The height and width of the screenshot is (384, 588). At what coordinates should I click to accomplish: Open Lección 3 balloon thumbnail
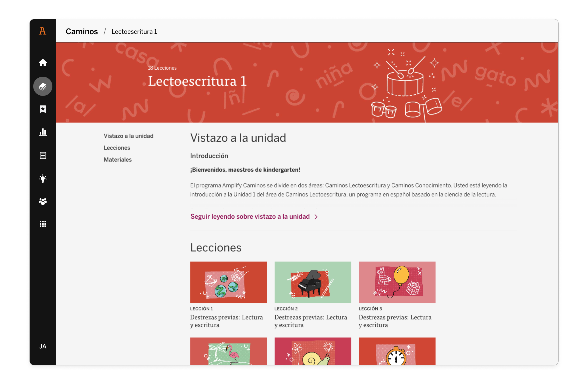[x=397, y=282]
